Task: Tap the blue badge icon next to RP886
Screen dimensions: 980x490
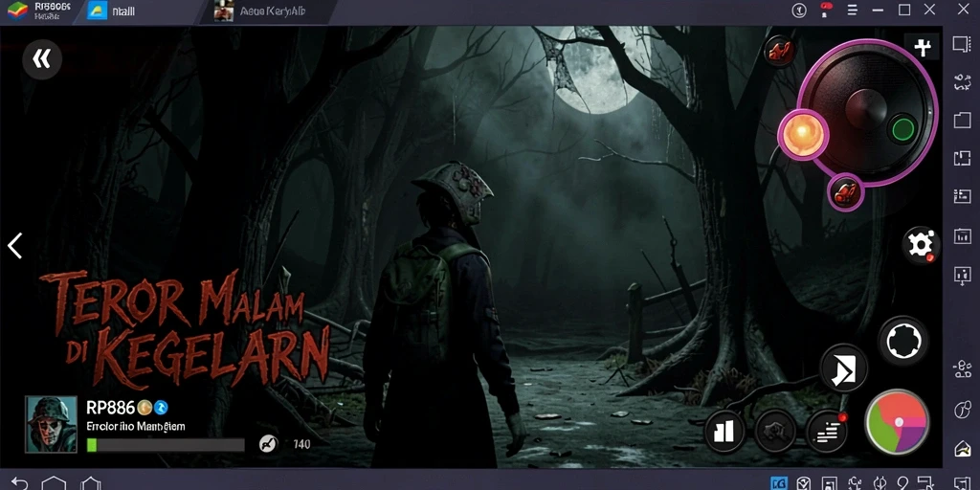Action: pos(161,408)
